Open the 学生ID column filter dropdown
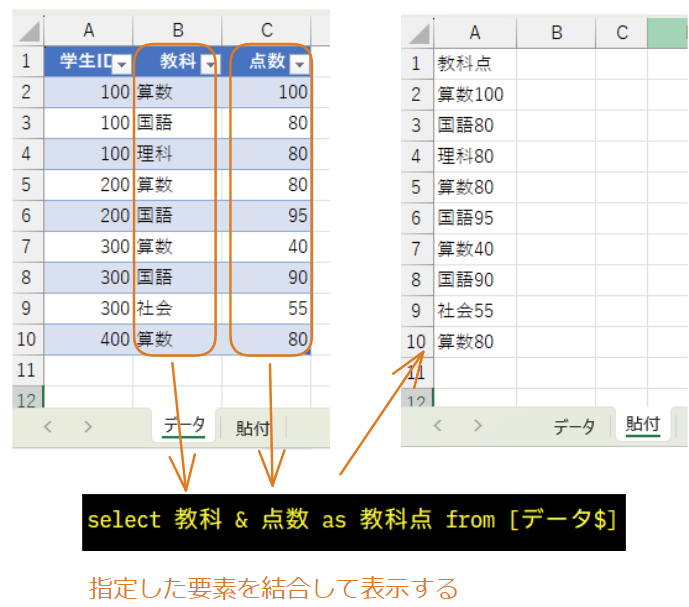The height and width of the screenshot is (607, 689). pos(122,65)
